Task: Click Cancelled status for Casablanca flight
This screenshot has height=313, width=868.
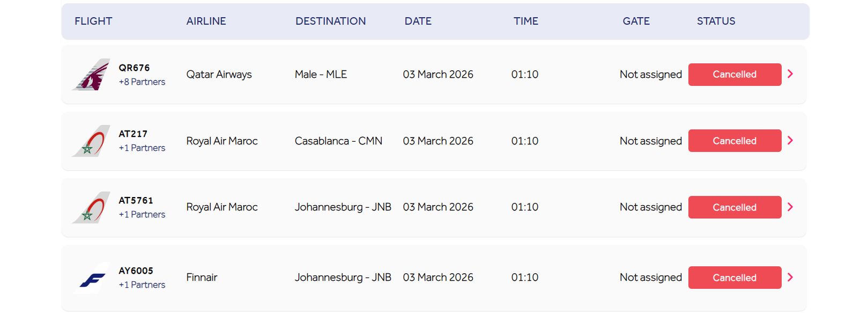Action: pos(734,141)
